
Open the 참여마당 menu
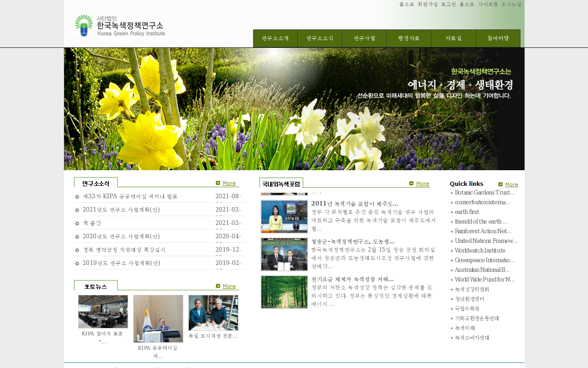[498, 38]
